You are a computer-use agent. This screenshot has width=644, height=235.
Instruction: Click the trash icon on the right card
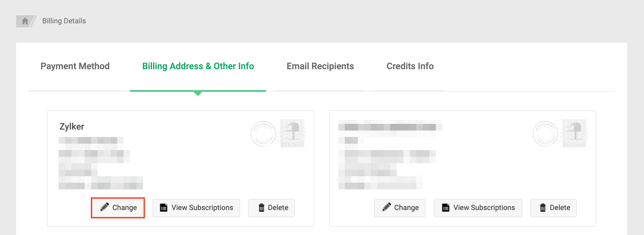pos(543,208)
